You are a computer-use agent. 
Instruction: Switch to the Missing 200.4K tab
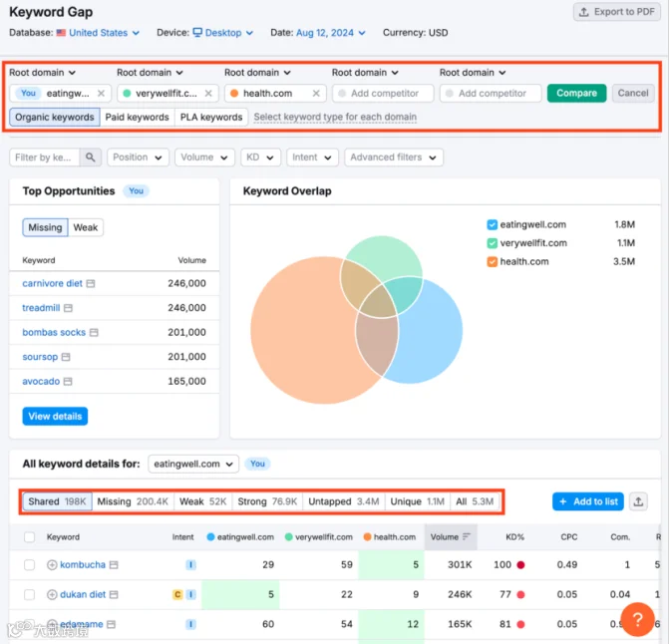coord(133,501)
